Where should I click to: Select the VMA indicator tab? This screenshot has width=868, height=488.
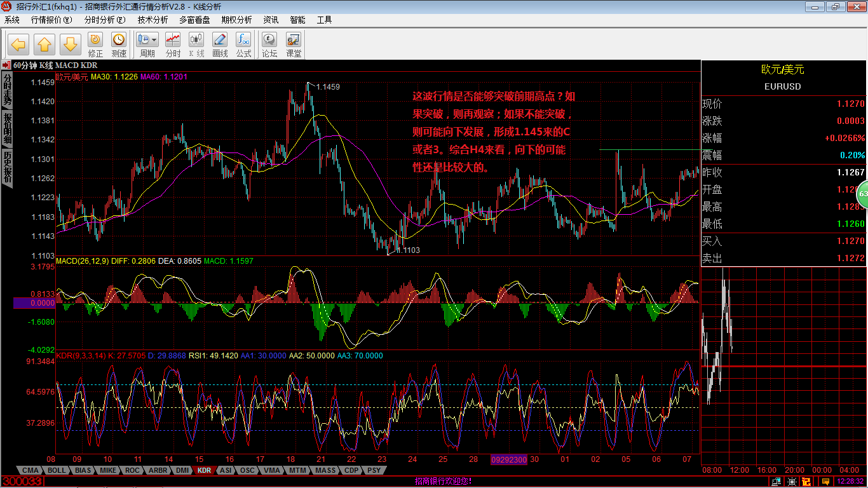pyautogui.click(x=272, y=470)
